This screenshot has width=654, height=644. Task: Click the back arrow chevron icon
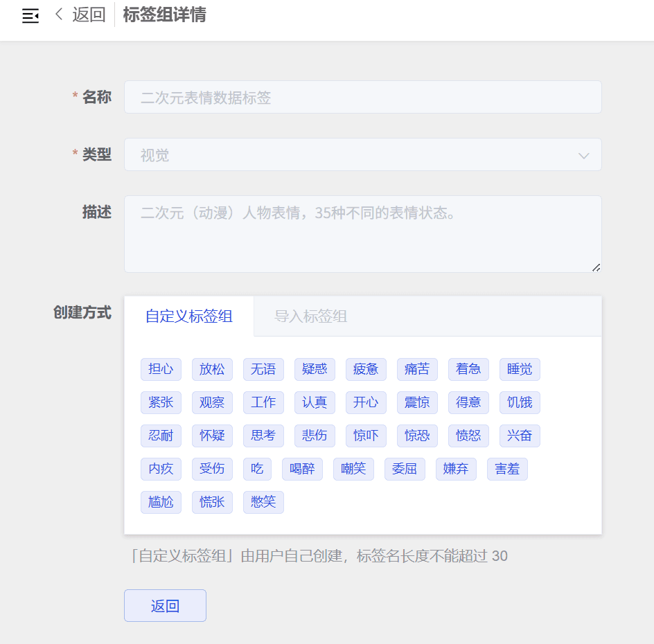59,14
